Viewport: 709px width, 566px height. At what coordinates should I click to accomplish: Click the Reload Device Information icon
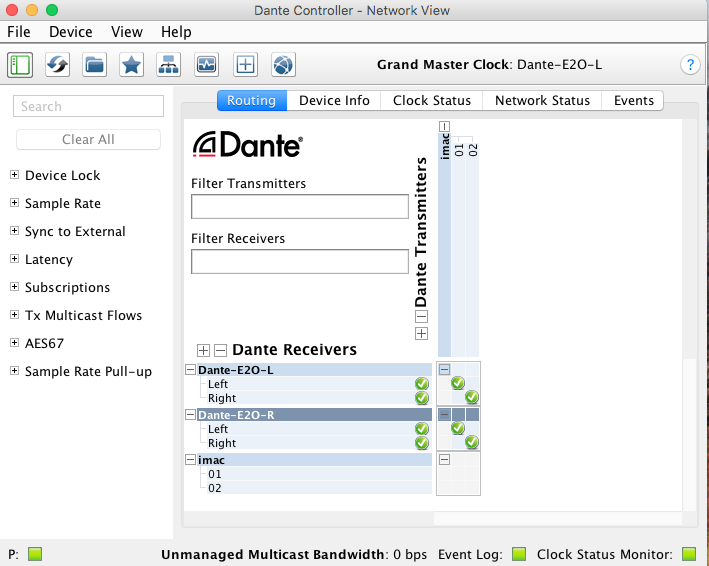57,65
